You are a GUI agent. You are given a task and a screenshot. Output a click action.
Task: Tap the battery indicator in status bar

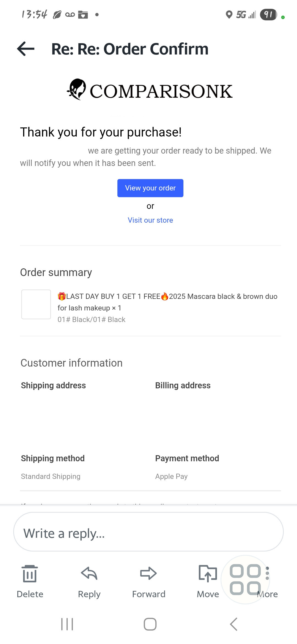pos(268,15)
